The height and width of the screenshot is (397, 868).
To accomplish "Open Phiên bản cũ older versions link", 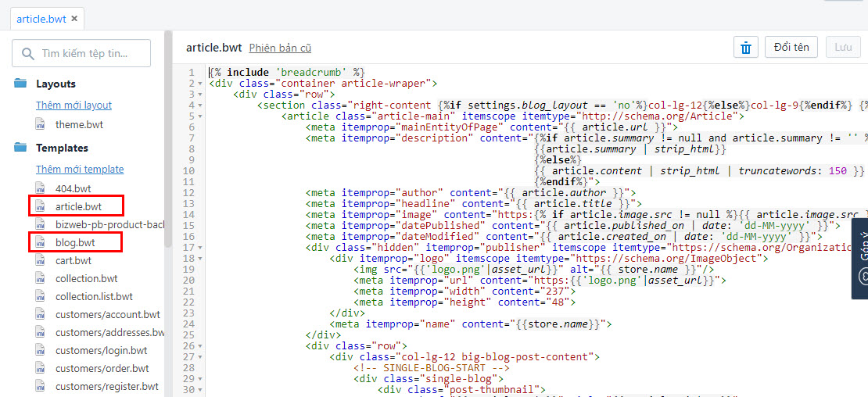I will pyautogui.click(x=280, y=48).
